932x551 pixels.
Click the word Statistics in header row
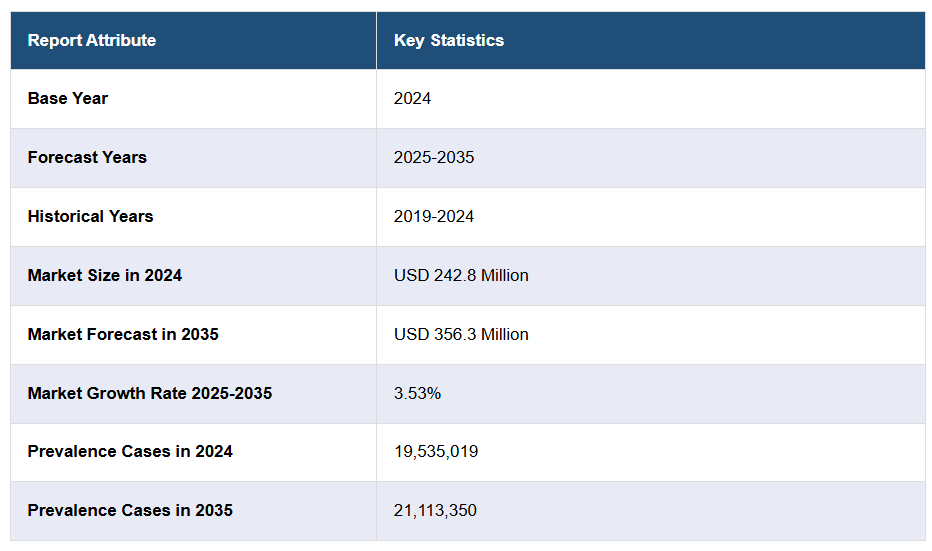(467, 41)
